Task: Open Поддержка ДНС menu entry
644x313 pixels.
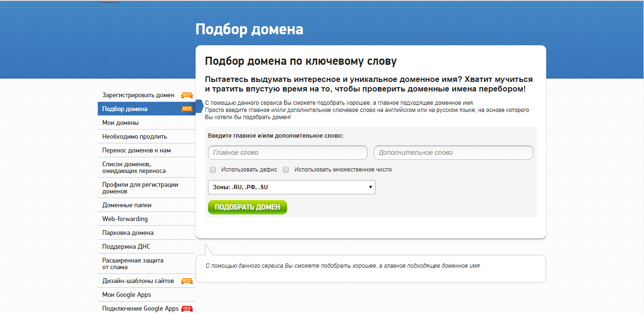Action: (126, 247)
